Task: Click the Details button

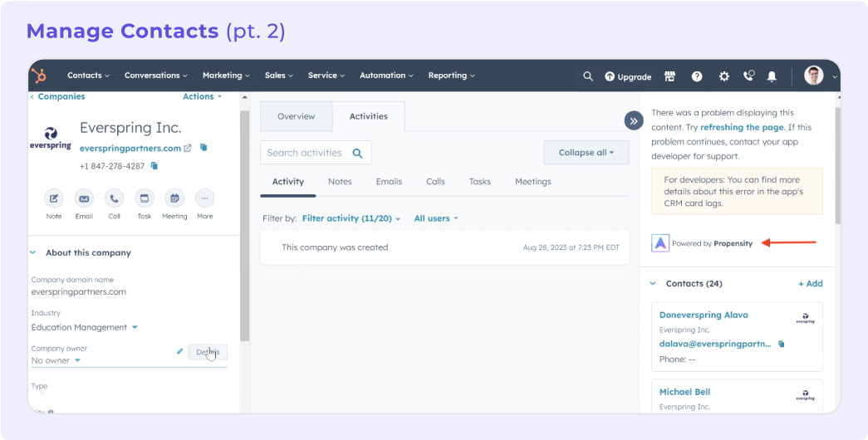Action: tap(208, 352)
